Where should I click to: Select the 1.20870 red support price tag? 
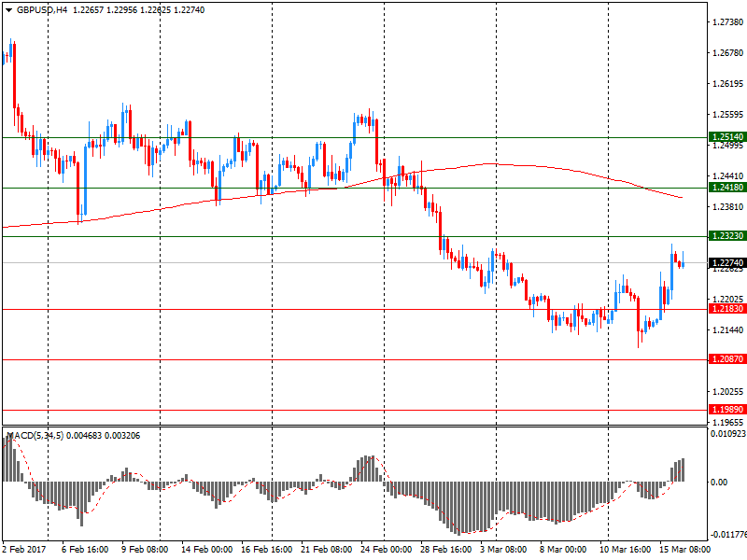(726, 359)
